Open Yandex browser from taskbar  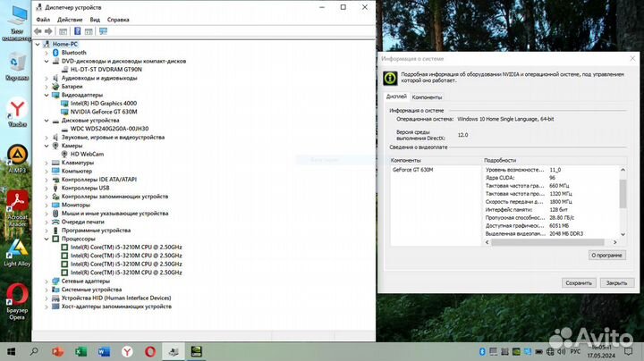127,351
